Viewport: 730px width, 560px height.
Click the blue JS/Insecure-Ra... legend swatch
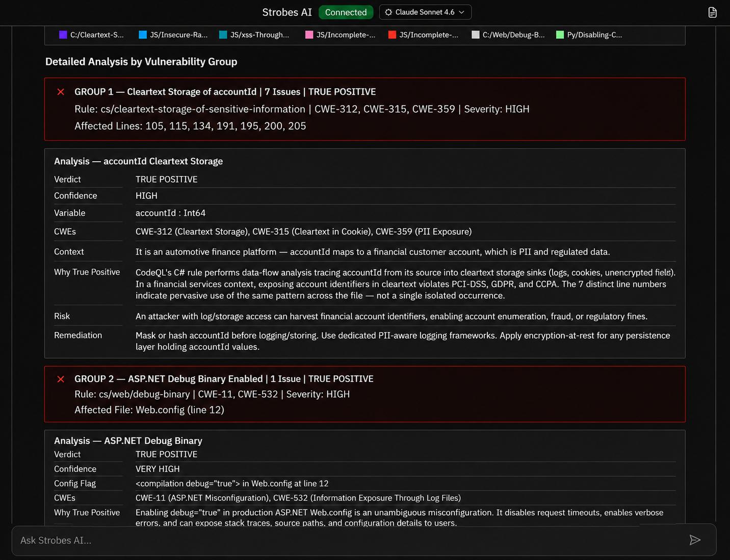point(143,35)
